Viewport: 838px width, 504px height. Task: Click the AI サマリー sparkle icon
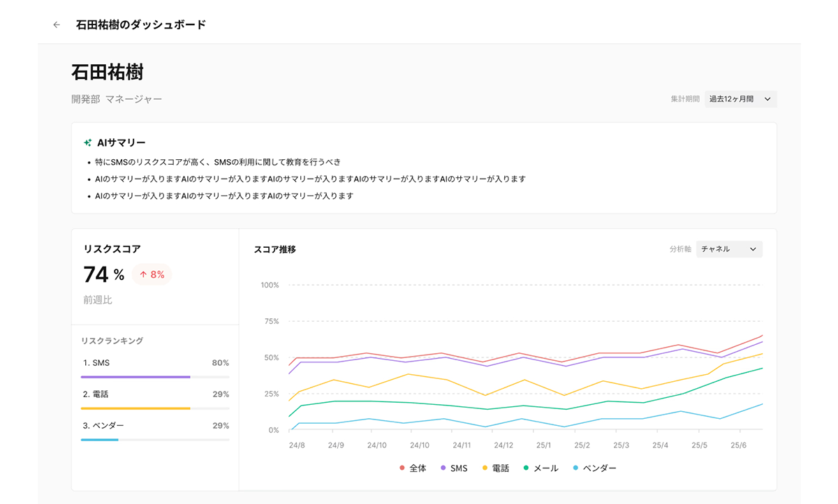(87, 142)
